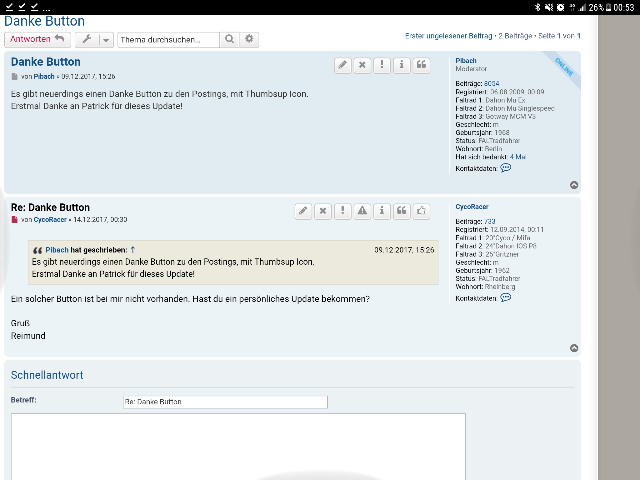Open CycoRacer's profile from sidebar

coord(472,206)
